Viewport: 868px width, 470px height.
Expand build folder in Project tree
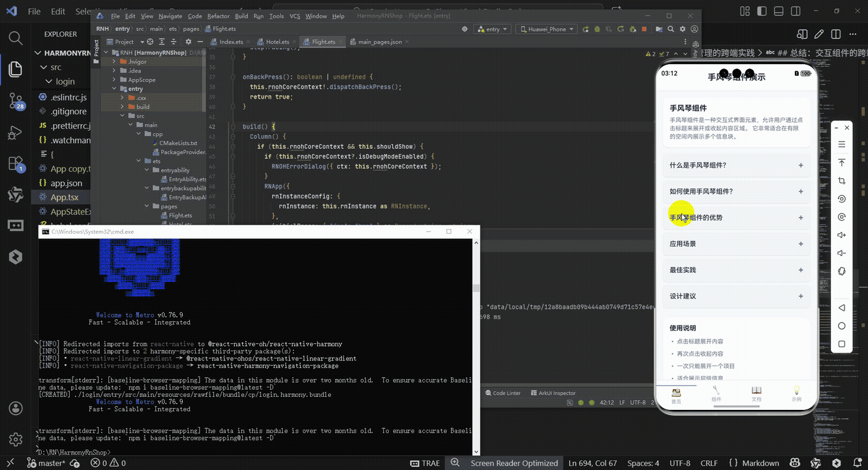click(x=122, y=107)
